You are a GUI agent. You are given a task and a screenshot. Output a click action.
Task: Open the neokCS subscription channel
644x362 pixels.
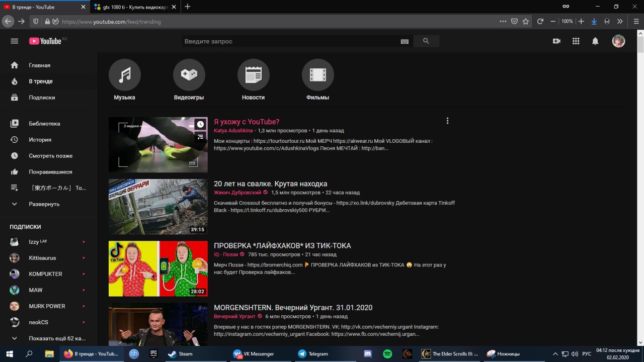(x=48, y=322)
